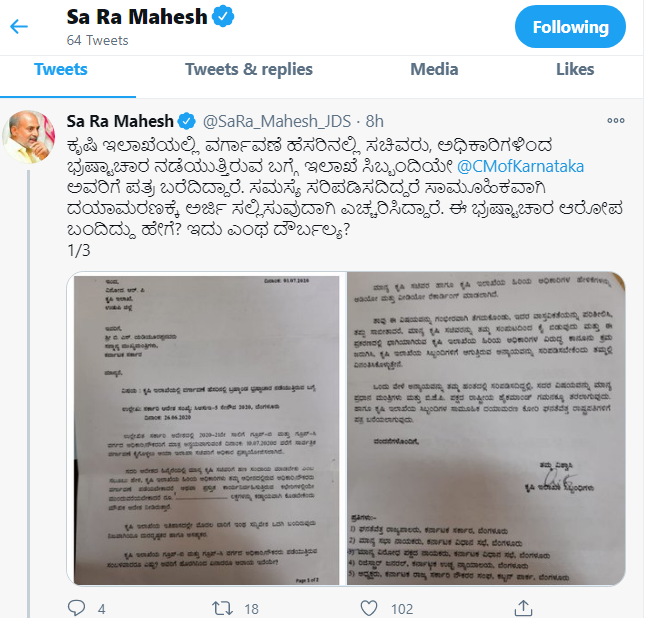This screenshot has width=653, height=618.
Task: Switch to the Tweets tab
Action: 61,69
